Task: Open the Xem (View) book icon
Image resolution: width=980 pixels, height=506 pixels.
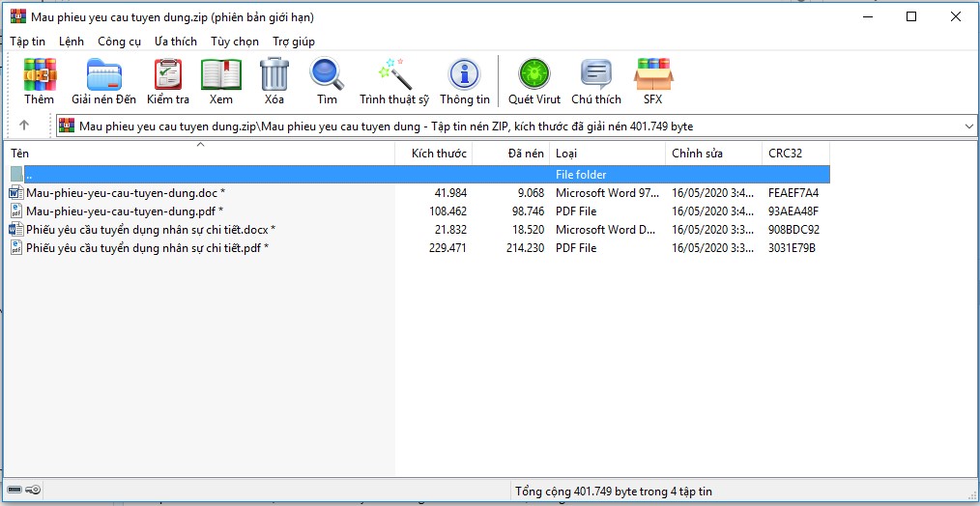Action: [220, 75]
